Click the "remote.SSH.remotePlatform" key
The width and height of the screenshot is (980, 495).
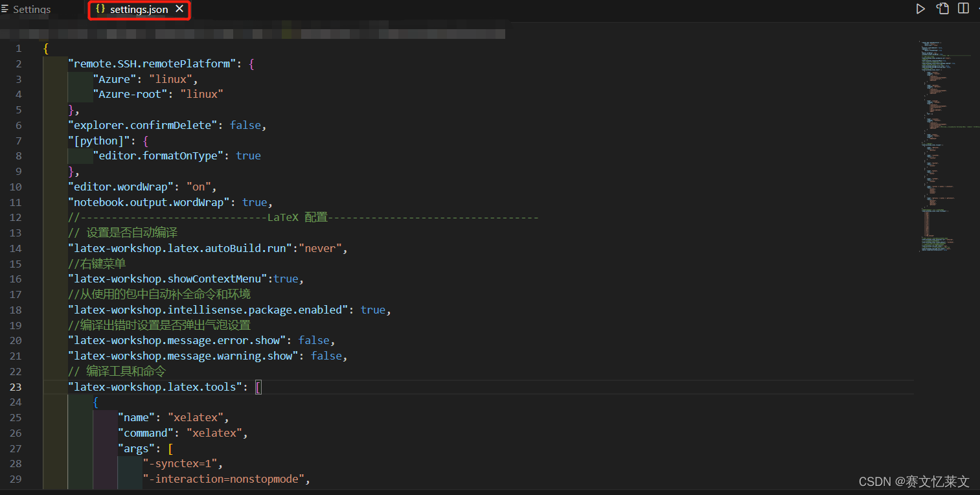pyautogui.click(x=155, y=64)
